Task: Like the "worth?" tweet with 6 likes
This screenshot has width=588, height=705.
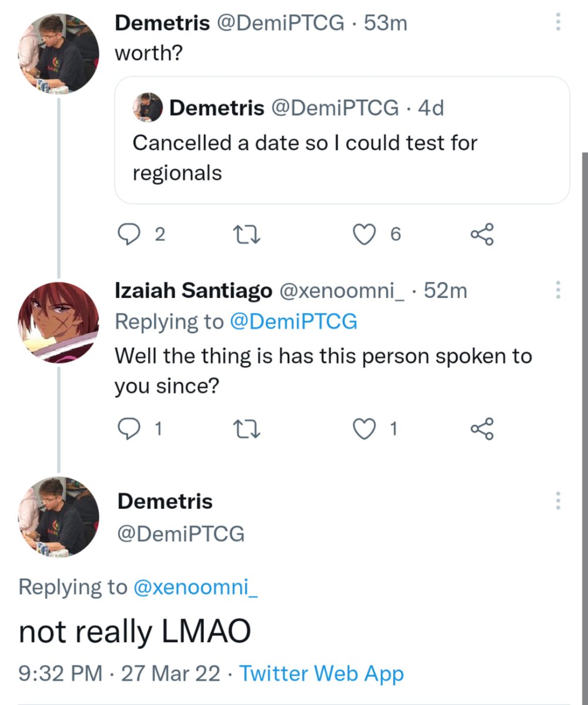Action: click(x=364, y=234)
